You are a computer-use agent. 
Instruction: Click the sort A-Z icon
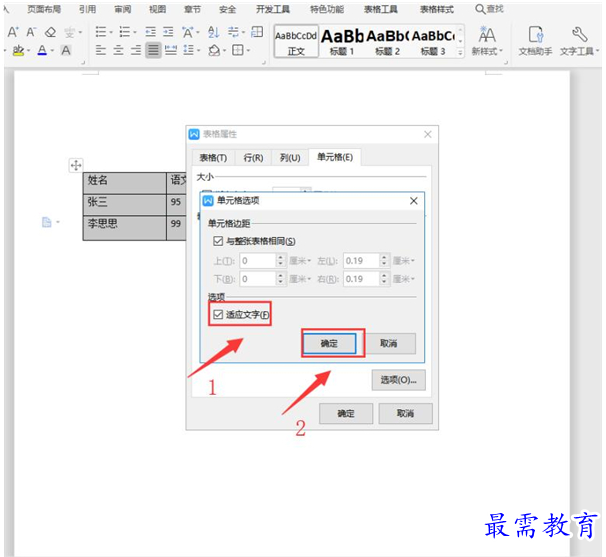coord(213,32)
